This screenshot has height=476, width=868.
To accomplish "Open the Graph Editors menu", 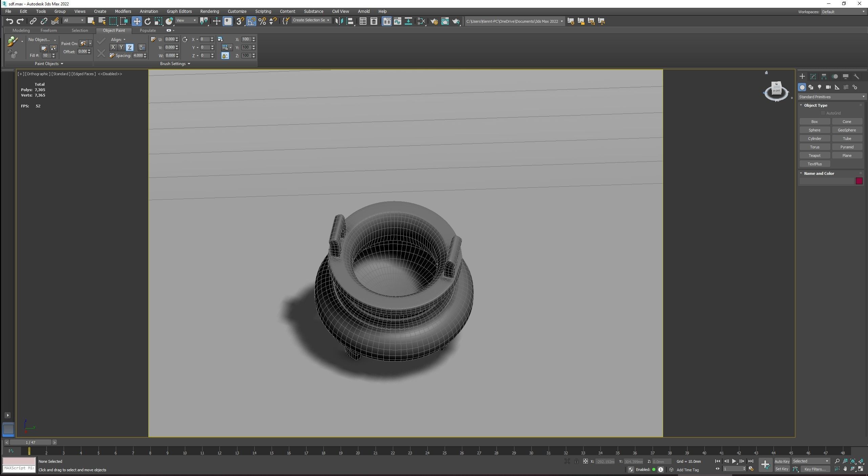I will [x=179, y=11].
